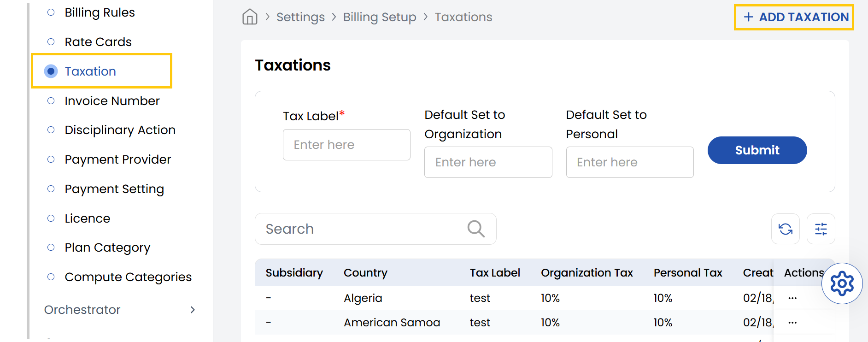Click the test label in Algeria row

pyautogui.click(x=480, y=298)
